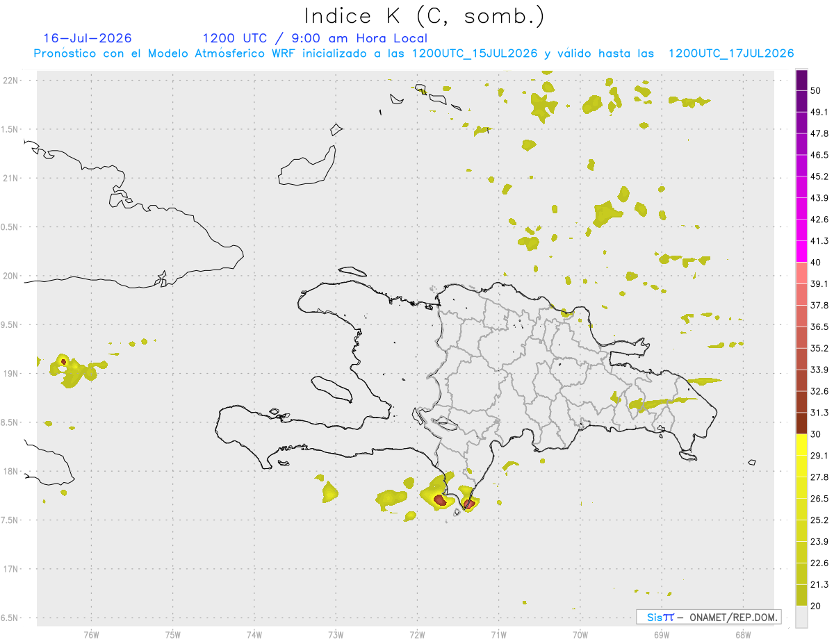Click the legend value '23.9'

819,542
